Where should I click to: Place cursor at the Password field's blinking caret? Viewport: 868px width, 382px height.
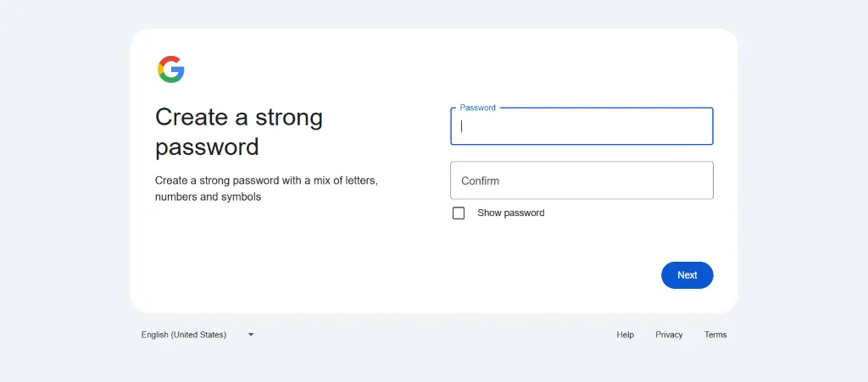pyautogui.click(x=462, y=126)
